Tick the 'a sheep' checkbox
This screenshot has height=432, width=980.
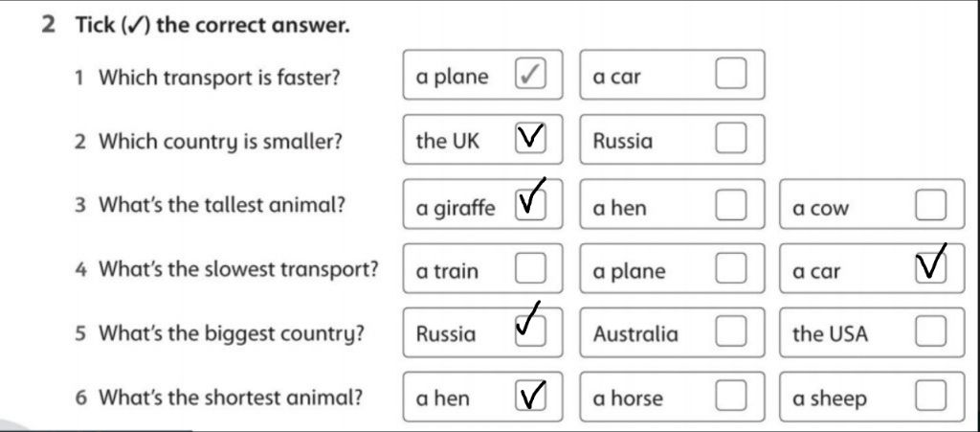click(931, 396)
